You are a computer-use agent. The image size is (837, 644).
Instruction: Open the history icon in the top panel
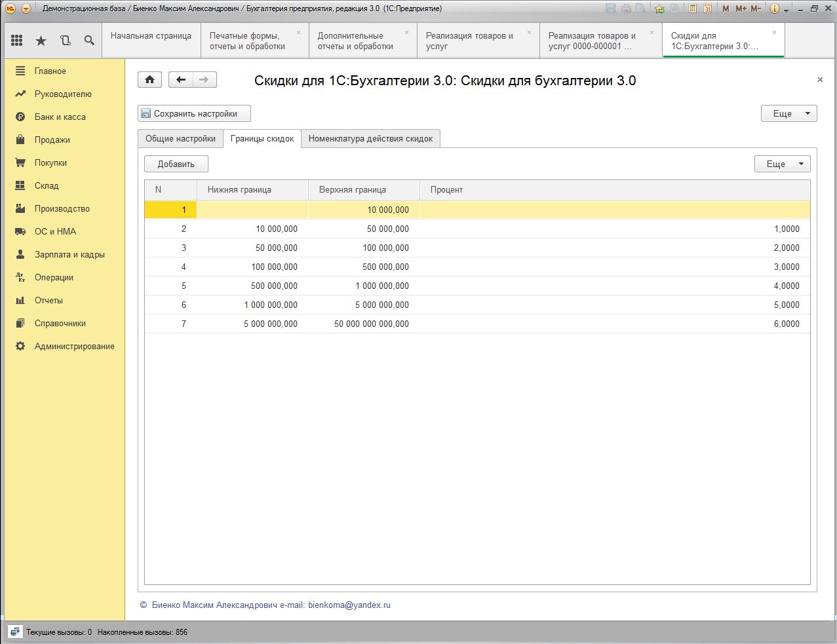65,41
